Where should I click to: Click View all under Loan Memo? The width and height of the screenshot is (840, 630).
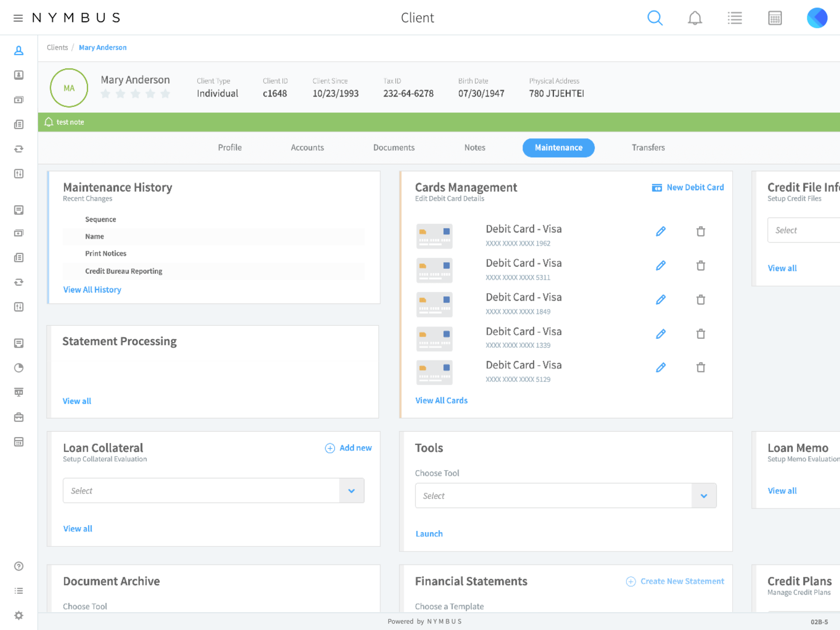coord(782,491)
